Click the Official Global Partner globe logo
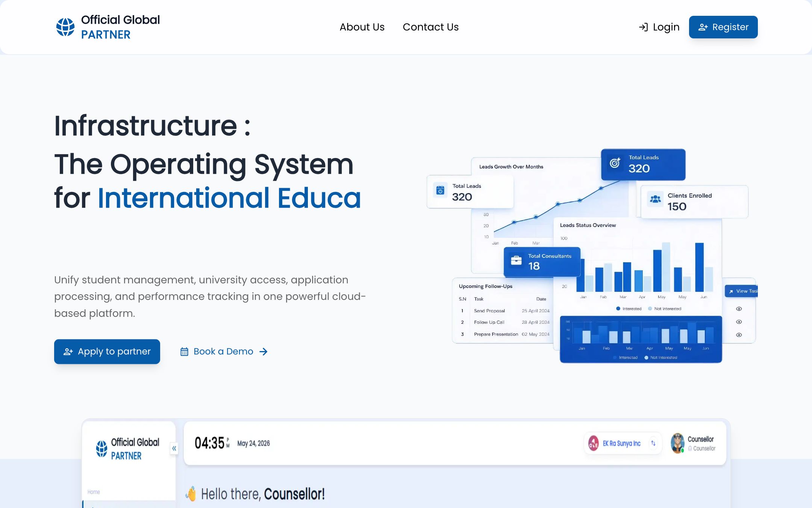Image resolution: width=812 pixels, height=508 pixels. [x=65, y=27]
